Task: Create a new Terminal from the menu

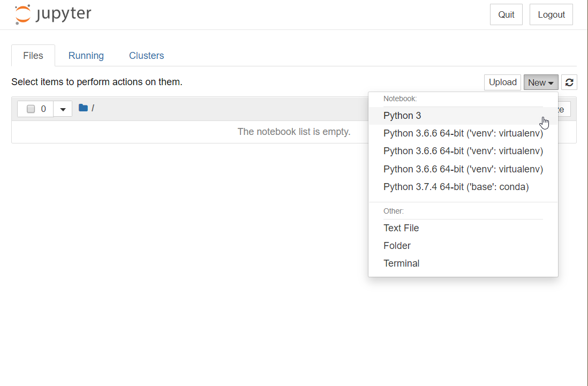Action: point(401,263)
